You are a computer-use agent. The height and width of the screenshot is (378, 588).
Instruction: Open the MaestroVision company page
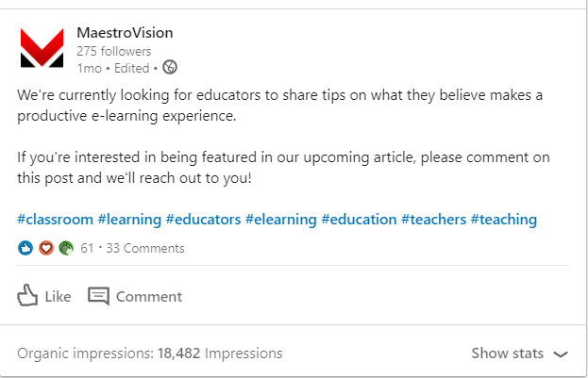tap(125, 33)
